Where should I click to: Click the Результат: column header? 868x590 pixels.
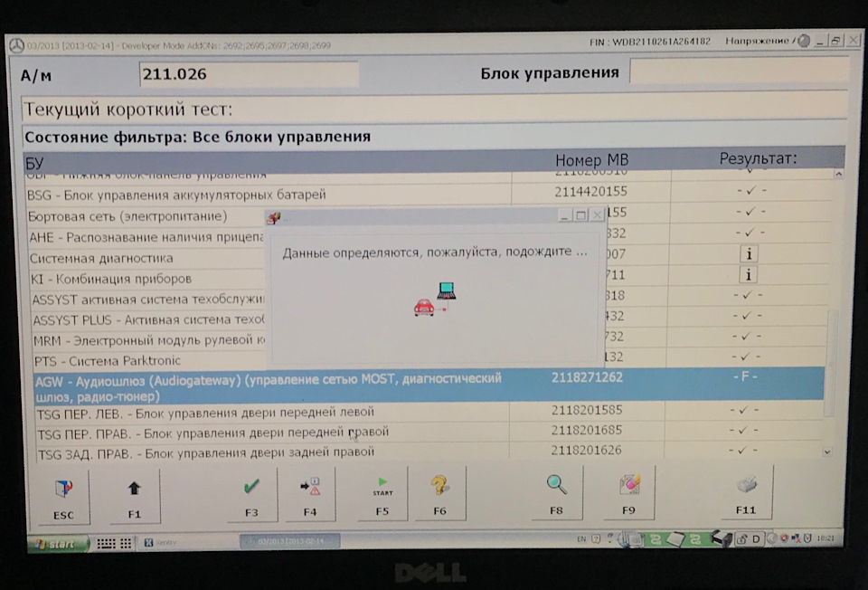[x=758, y=158]
